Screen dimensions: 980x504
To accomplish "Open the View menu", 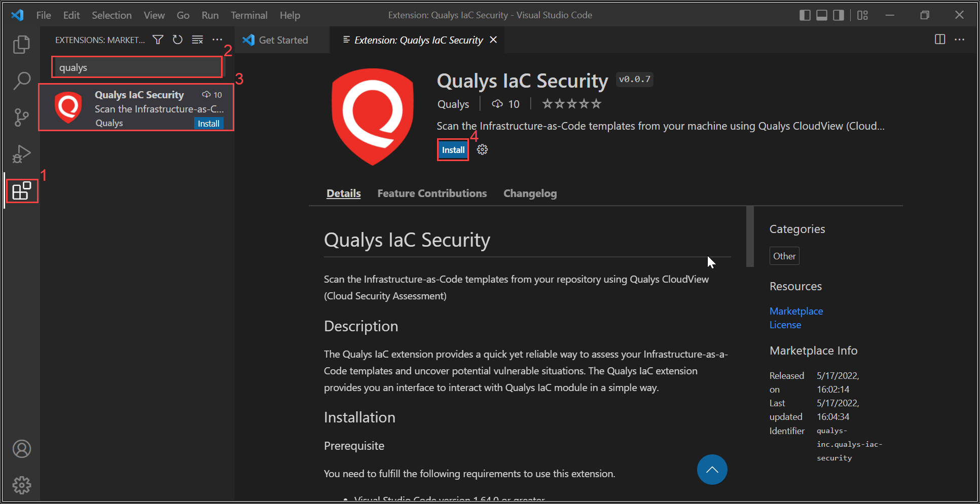I will point(154,15).
